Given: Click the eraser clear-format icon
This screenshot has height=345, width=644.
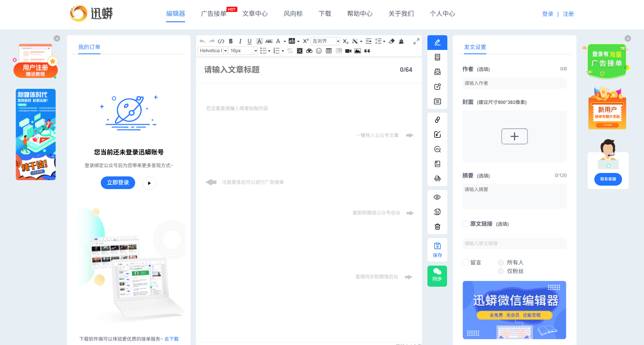Looking at the screenshot, I should (x=392, y=41).
